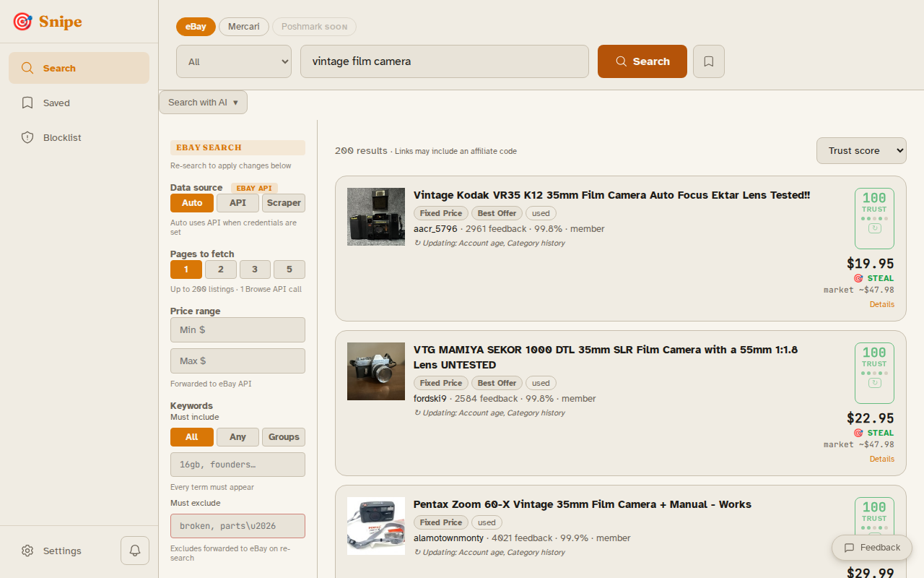Select Scraper data source
924x578 pixels.
click(x=284, y=203)
